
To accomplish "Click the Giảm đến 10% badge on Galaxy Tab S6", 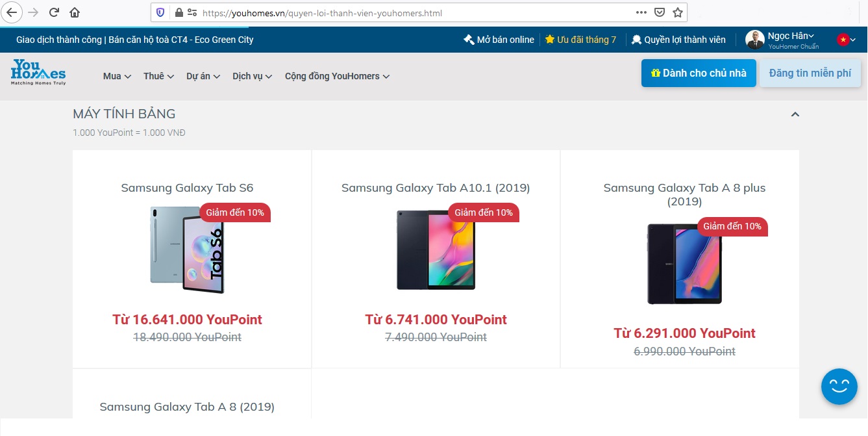I will (x=234, y=212).
